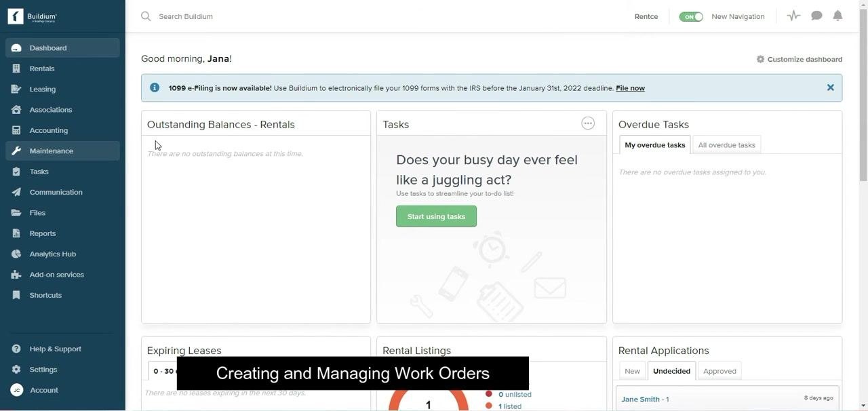868x411 pixels.
Task: Select the New rental applications tab
Action: (632, 371)
